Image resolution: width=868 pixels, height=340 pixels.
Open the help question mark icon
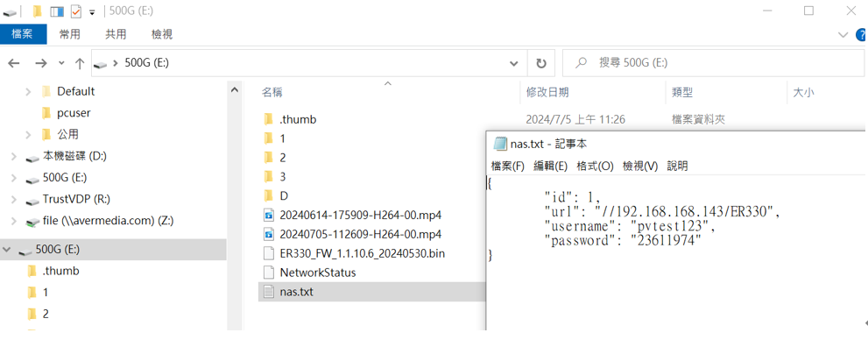pyautogui.click(x=862, y=34)
